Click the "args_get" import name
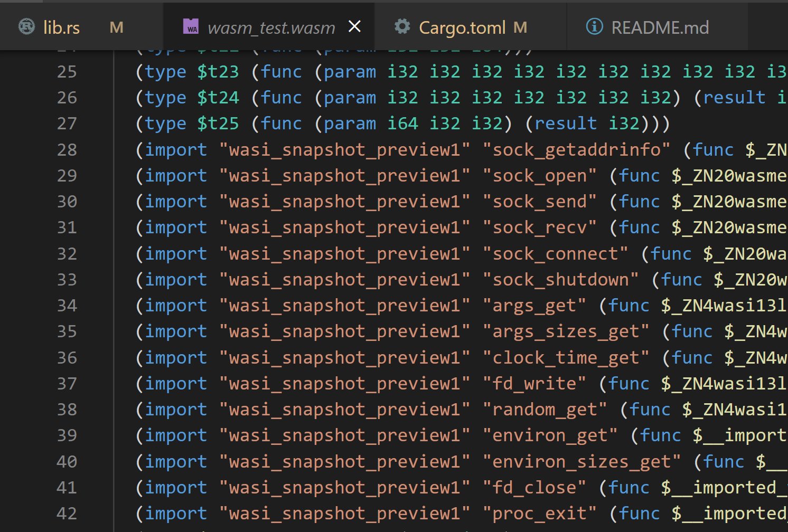 [534, 306]
